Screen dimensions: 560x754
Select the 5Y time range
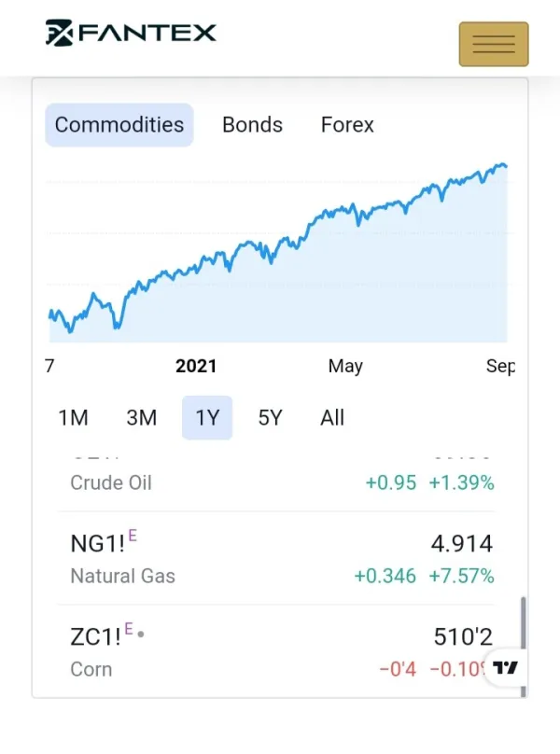(270, 418)
